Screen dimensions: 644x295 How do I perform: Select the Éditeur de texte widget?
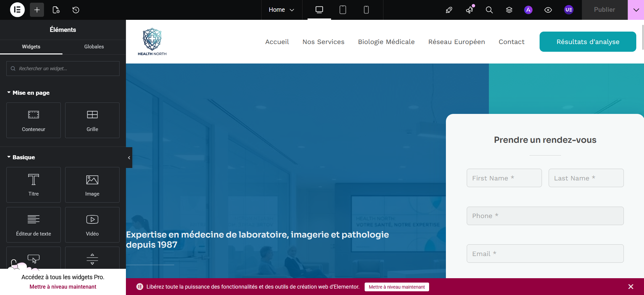[34, 225]
